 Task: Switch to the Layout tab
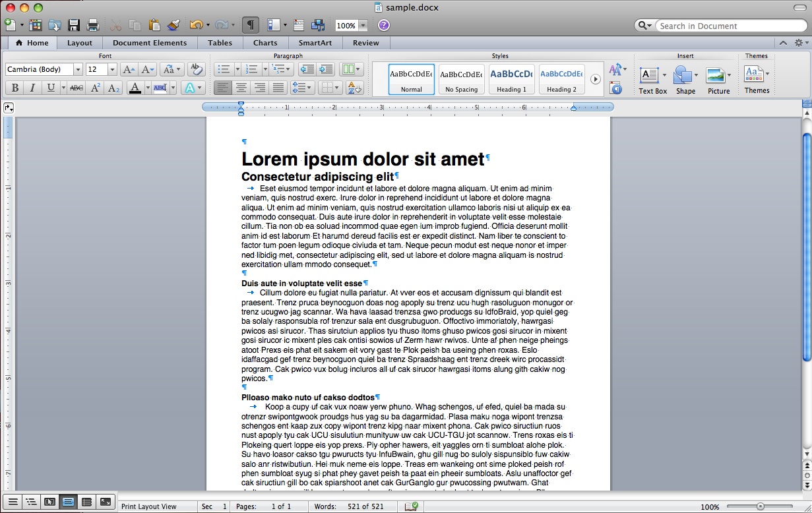coord(80,43)
